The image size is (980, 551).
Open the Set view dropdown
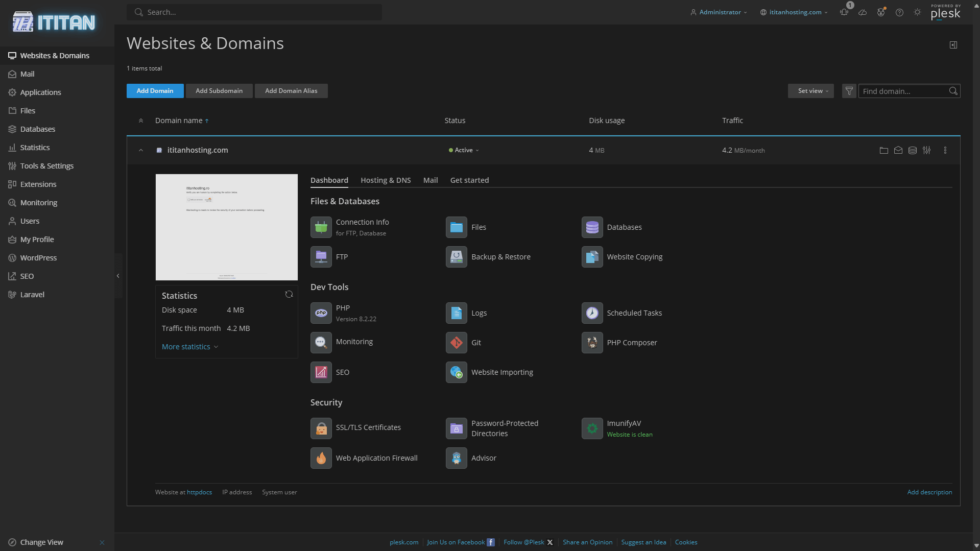tap(811, 91)
